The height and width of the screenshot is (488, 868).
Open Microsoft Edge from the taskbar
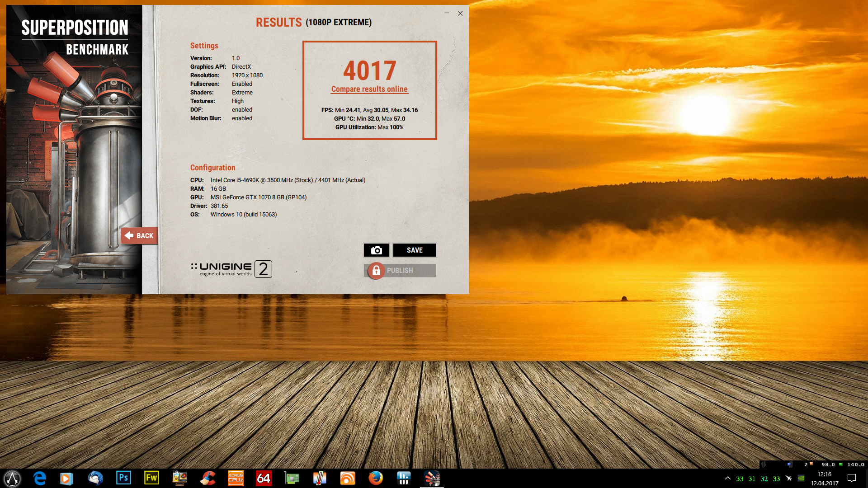(40, 478)
